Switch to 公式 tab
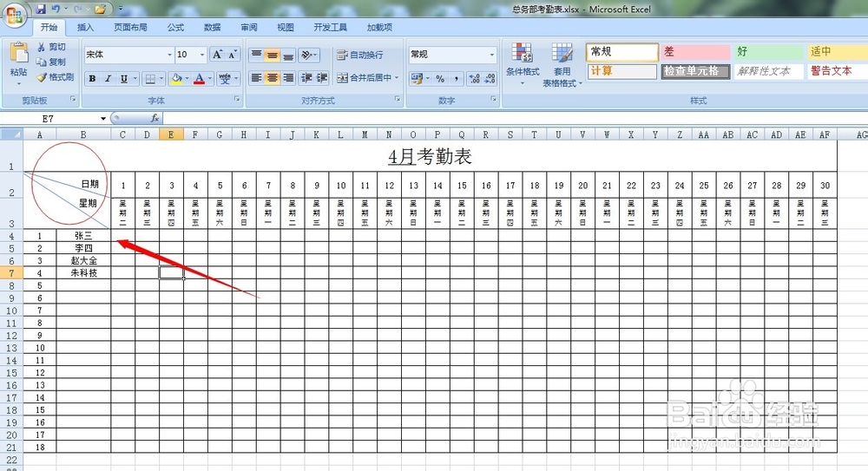868x471 pixels. [x=176, y=27]
